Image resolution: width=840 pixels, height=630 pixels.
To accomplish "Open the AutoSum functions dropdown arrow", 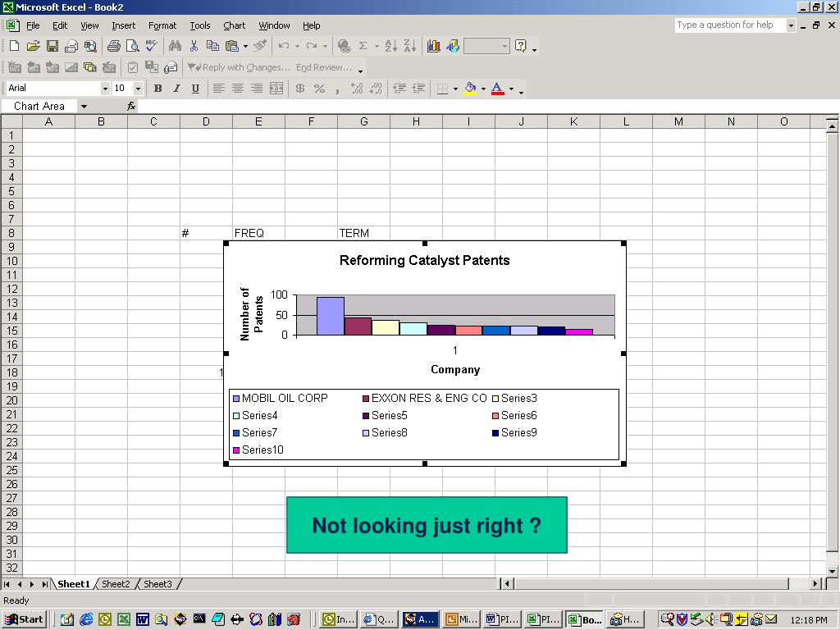I will pyautogui.click(x=377, y=46).
